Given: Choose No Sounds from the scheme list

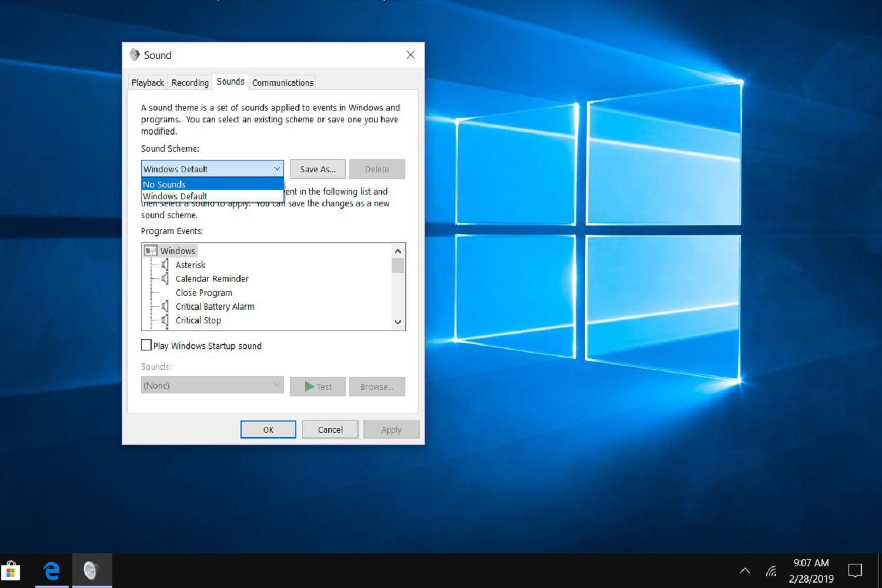Looking at the screenshot, I should [212, 184].
